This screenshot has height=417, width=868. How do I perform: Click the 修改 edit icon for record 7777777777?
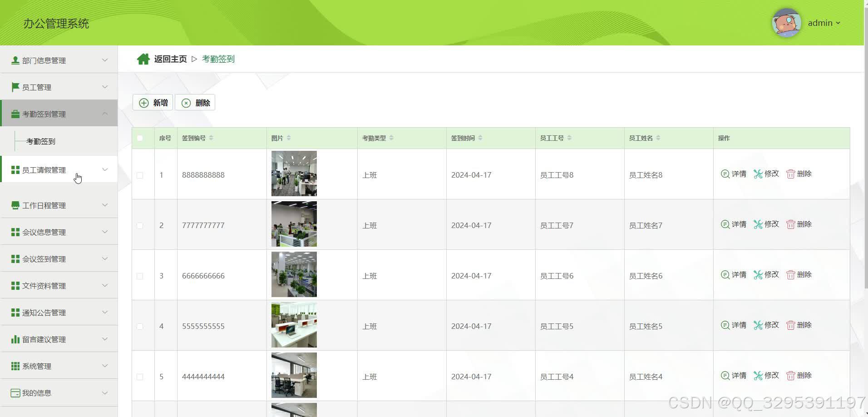coord(757,224)
